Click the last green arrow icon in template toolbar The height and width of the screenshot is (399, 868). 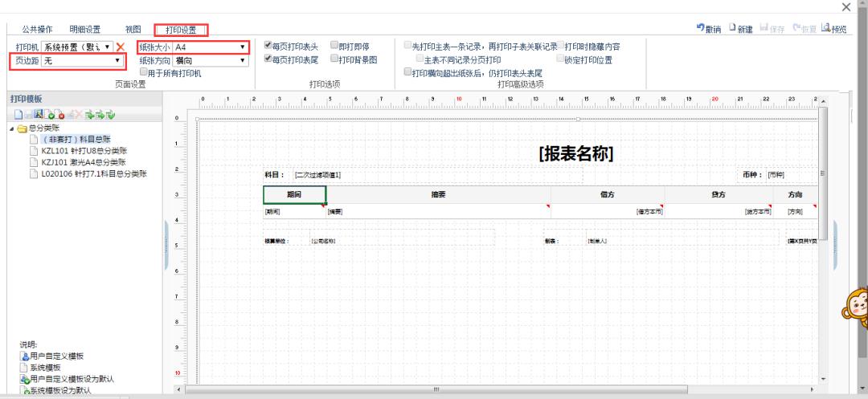(x=111, y=114)
